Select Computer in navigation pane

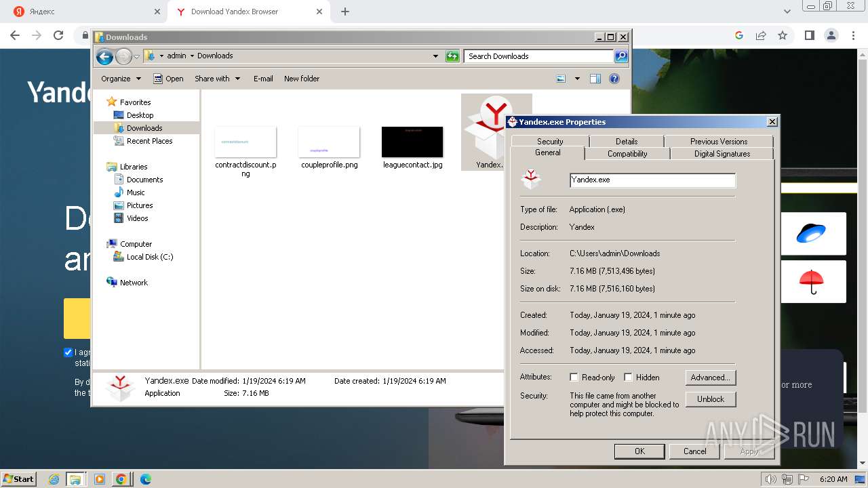pos(136,244)
